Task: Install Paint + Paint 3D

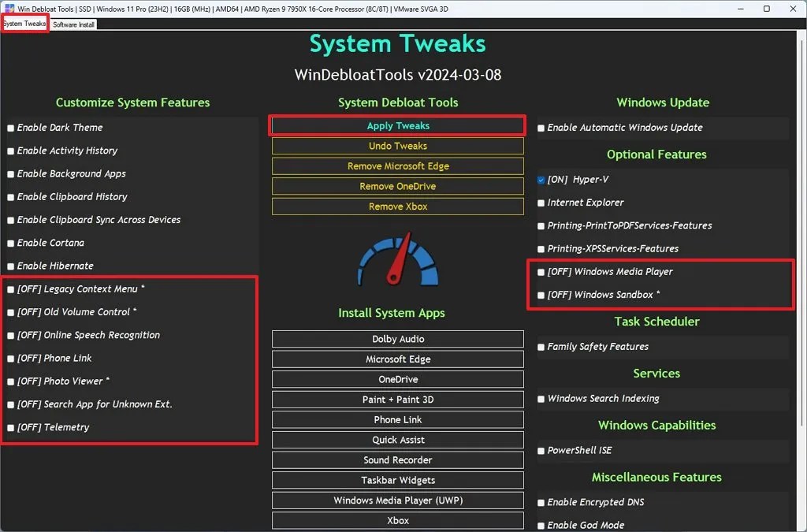Action: [398, 399]
